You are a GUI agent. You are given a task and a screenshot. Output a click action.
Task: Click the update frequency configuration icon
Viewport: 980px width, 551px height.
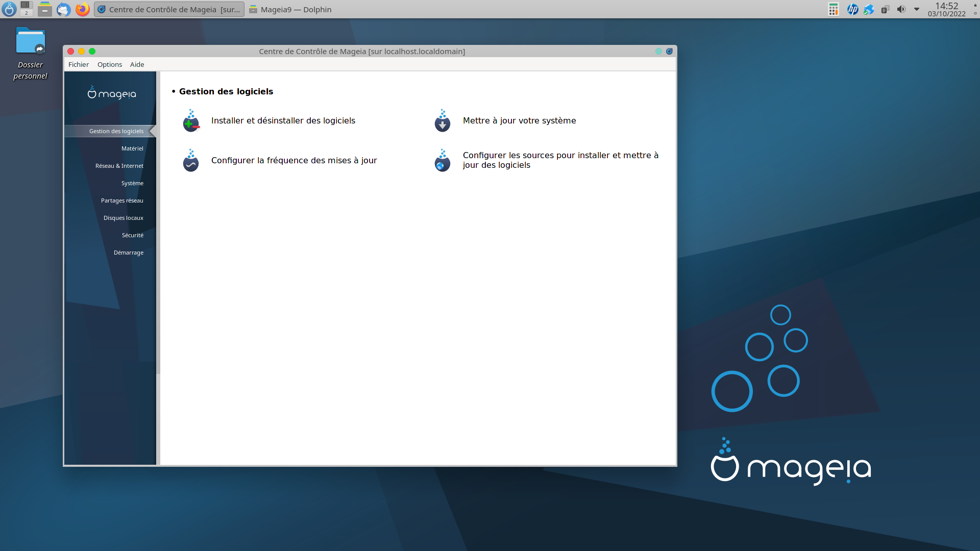[191, 161]
